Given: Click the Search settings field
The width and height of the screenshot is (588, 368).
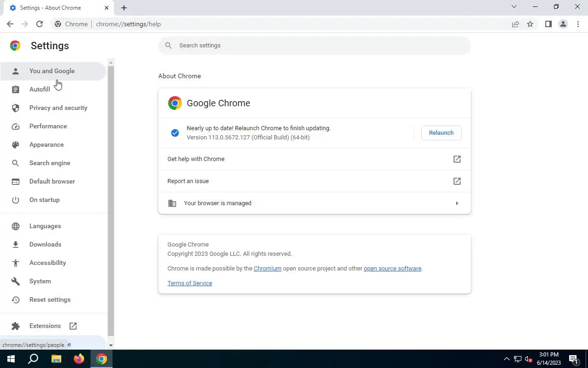Looking at the screenshot, I should [315, 45].
